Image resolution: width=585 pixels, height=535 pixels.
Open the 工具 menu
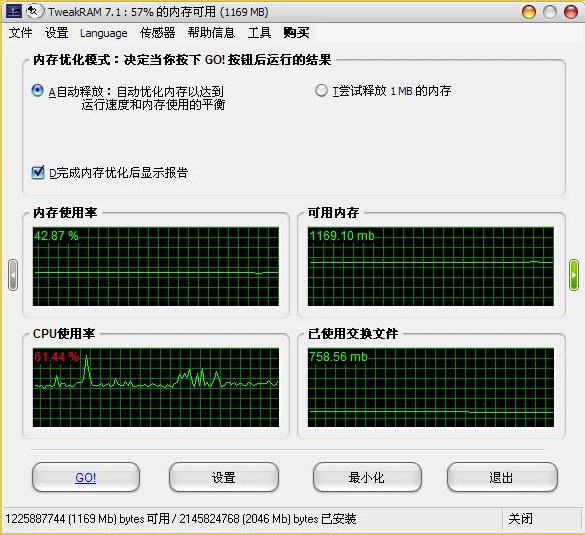[x=259, y=33]
